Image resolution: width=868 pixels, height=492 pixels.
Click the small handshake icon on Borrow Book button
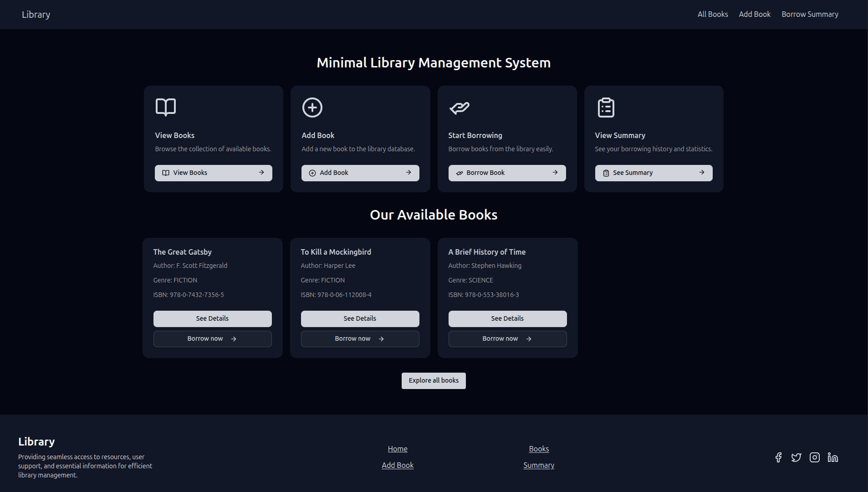(460, 173)
